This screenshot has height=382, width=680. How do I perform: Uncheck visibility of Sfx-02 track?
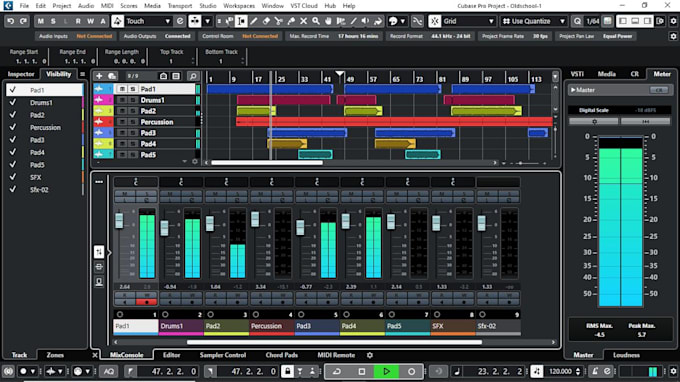pos(13,189)
